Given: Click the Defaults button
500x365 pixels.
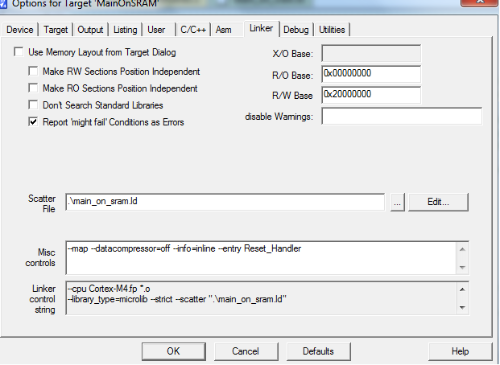Looking at the screenshot, I should (x=318, y=351).
